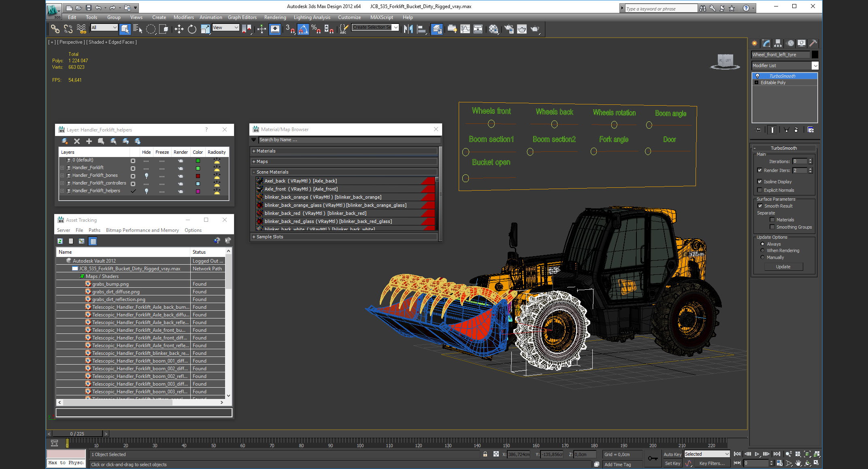Click Zoom Extents All Selected icon
This screenshot has width=868, height=469.
pyautogui.click(x=817, y=454)
